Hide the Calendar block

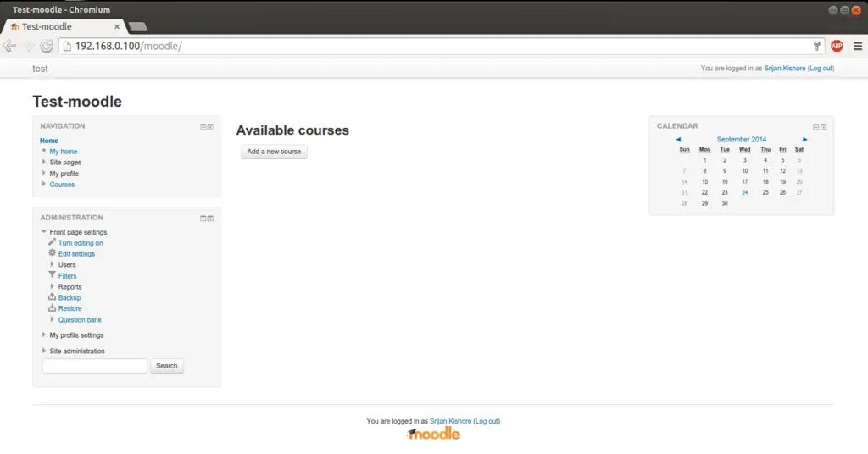(816, 127)
